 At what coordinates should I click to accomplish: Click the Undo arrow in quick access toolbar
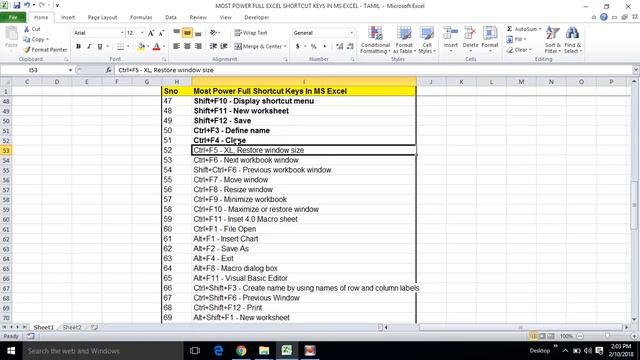pyautogui.click(x=27, y=6)
